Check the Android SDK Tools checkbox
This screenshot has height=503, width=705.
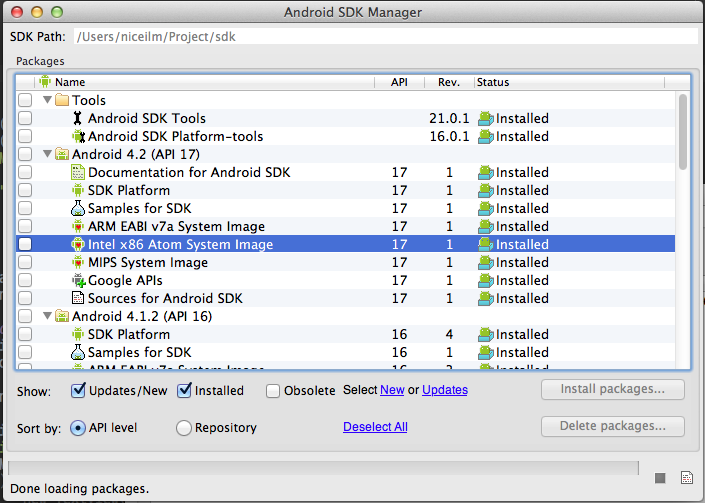[25, 118]
